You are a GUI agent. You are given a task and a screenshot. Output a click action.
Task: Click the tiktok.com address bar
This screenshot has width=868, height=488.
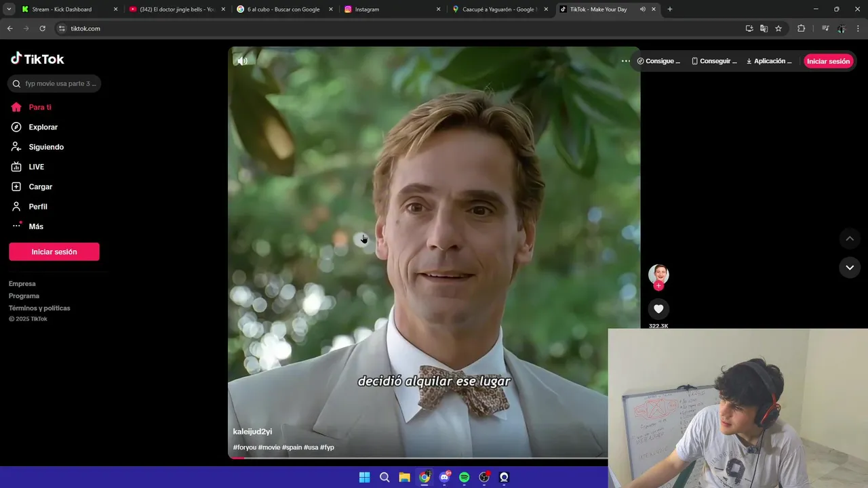click(x=400, y=28)
